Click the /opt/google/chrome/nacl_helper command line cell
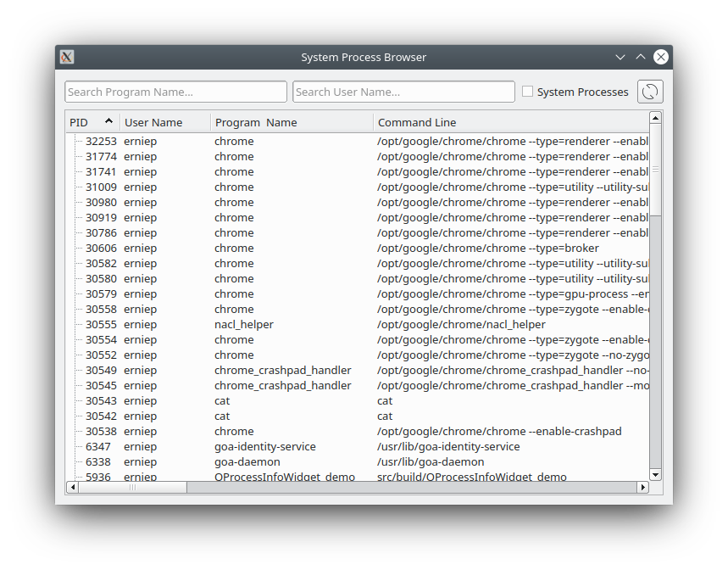Image resolution: width=728 pixels, height=570 pixels. coord(461,325)
